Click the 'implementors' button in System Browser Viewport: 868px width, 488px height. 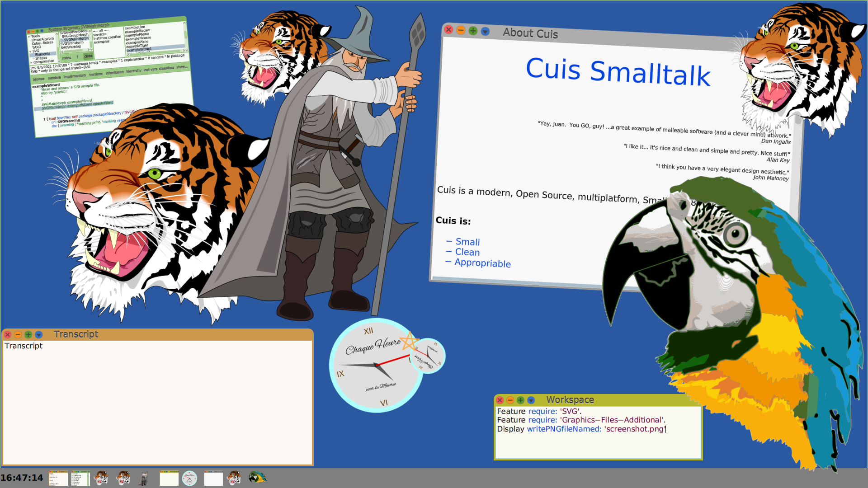point(75,76)
